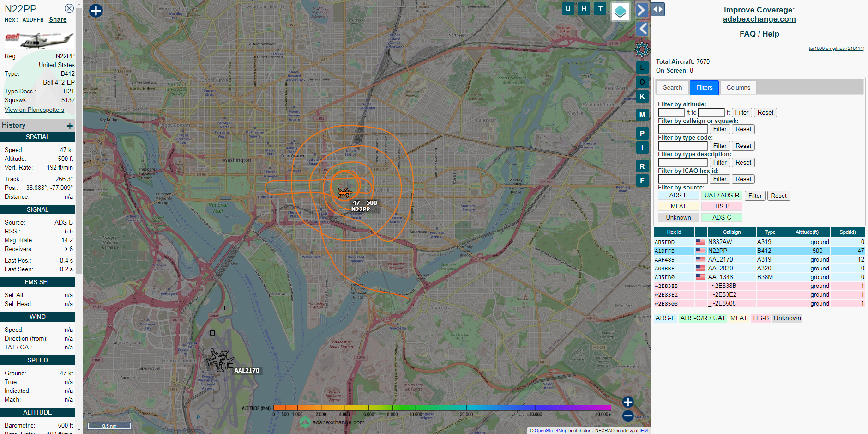Click the F map option button

[x=642, y=181]
